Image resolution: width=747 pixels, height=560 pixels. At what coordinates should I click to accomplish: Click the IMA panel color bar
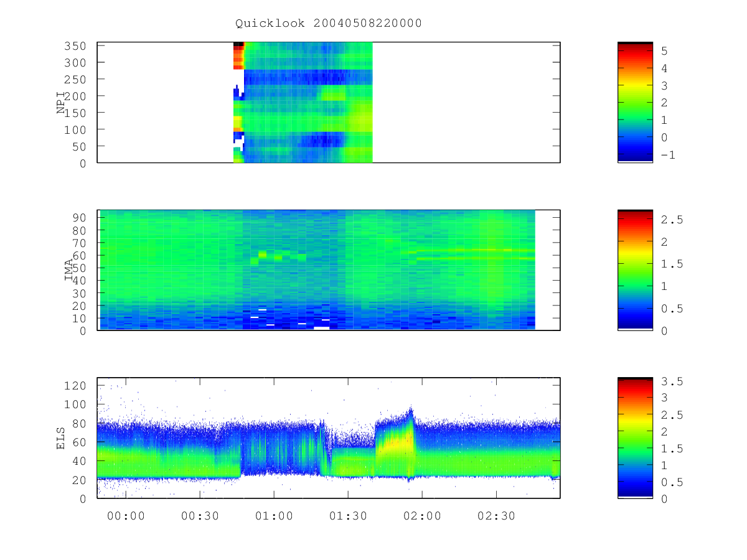[635, 270]
